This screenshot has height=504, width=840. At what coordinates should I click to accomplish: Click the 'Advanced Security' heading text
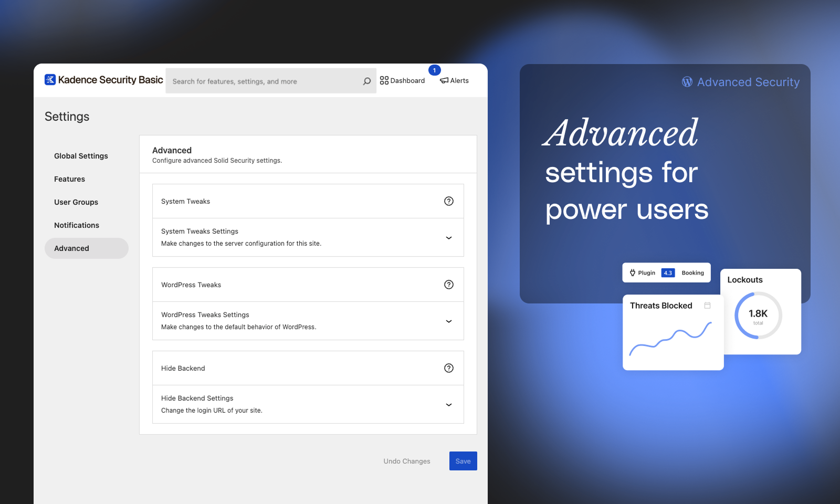point(748,82)
